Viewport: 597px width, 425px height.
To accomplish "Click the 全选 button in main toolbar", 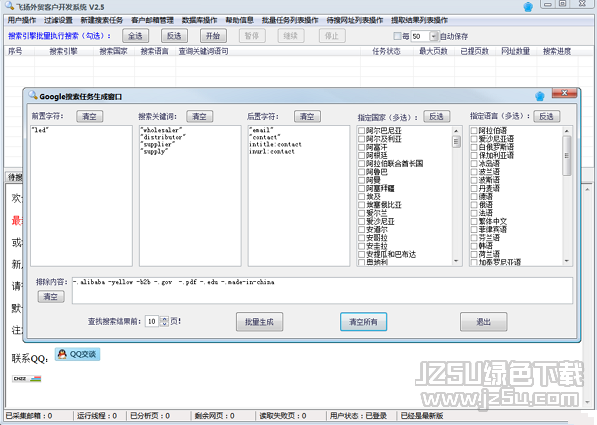I will point(135,36).
